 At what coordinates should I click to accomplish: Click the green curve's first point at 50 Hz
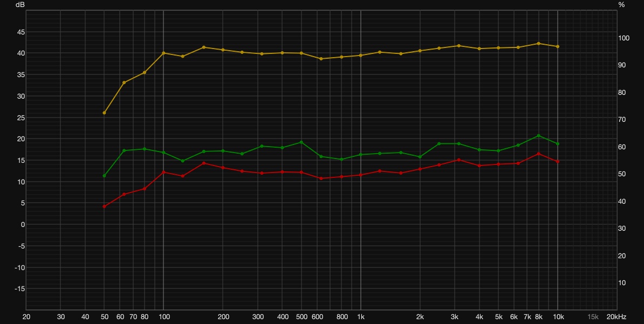(104, 176)
